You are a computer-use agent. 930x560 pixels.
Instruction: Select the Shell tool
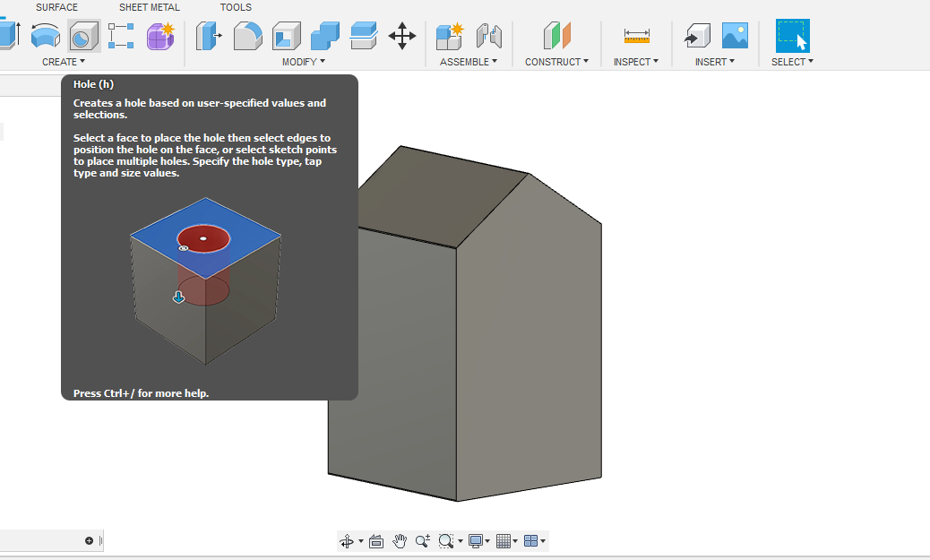(287, 36)
